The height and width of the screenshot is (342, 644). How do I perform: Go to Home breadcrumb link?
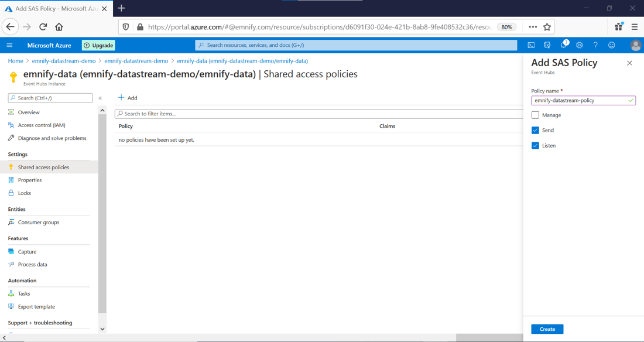pos(16,61)
